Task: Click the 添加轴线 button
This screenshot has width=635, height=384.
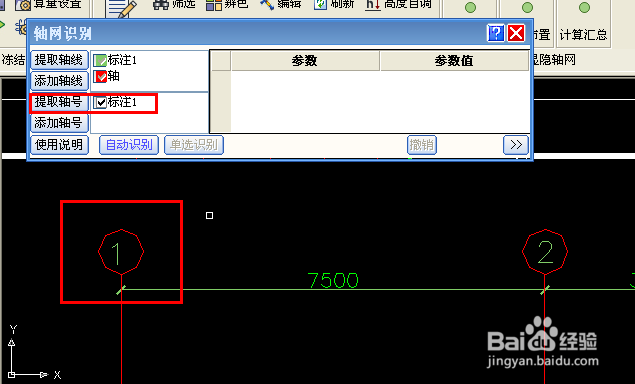Action: pyautogui.click(x=59, y=81)
